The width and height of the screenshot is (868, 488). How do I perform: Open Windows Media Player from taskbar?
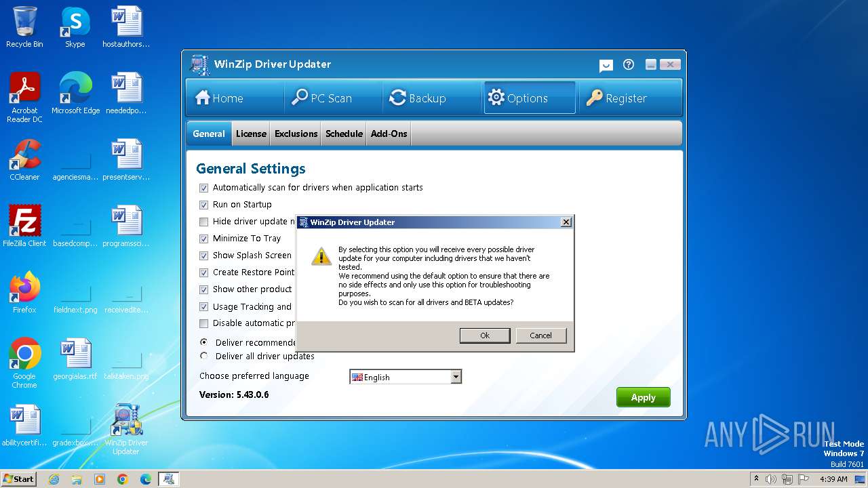(100, 479)
